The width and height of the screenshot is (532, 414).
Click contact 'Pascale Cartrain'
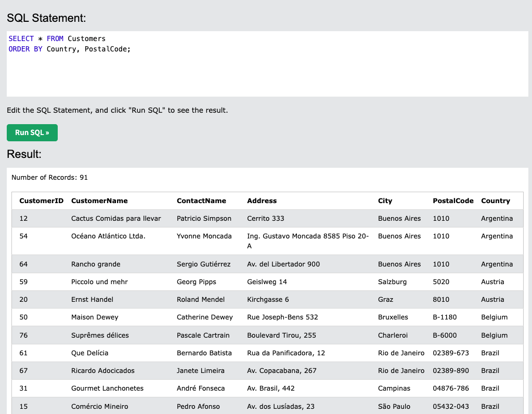pos(203,335)
